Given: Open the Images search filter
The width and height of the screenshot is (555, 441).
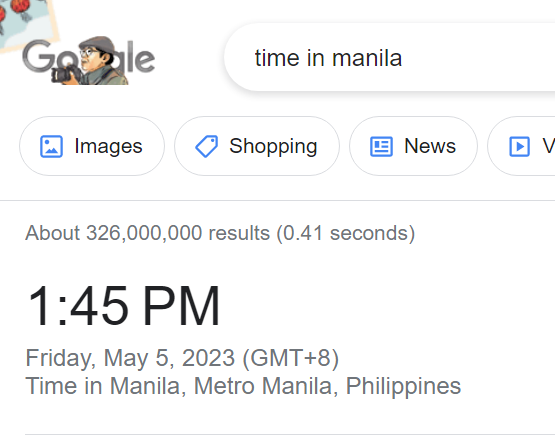Looking at the screenshot, I should click(92, 146).
